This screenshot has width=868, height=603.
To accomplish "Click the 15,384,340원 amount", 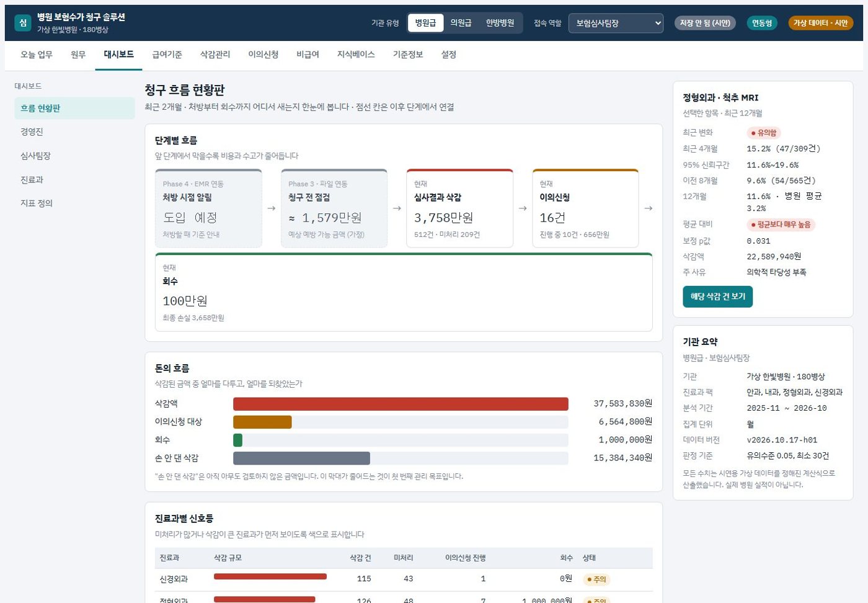I will 622,458.
